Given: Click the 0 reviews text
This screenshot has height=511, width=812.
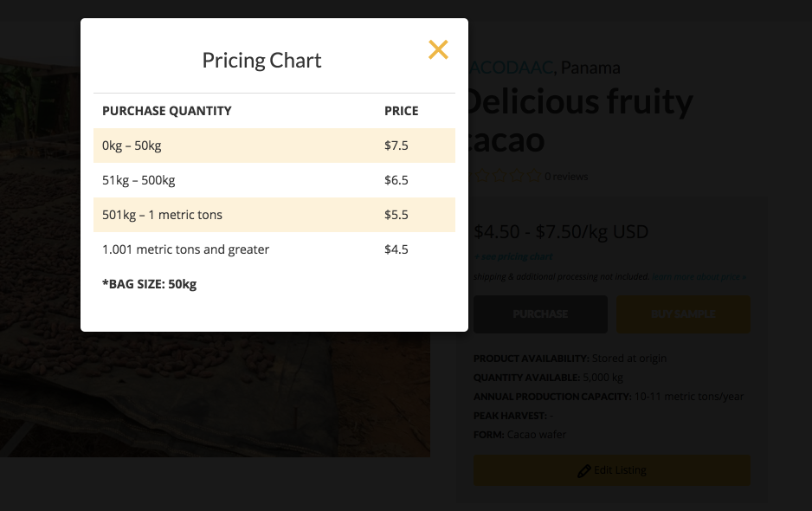Looking at the screenshot, I should click(566, 177).
